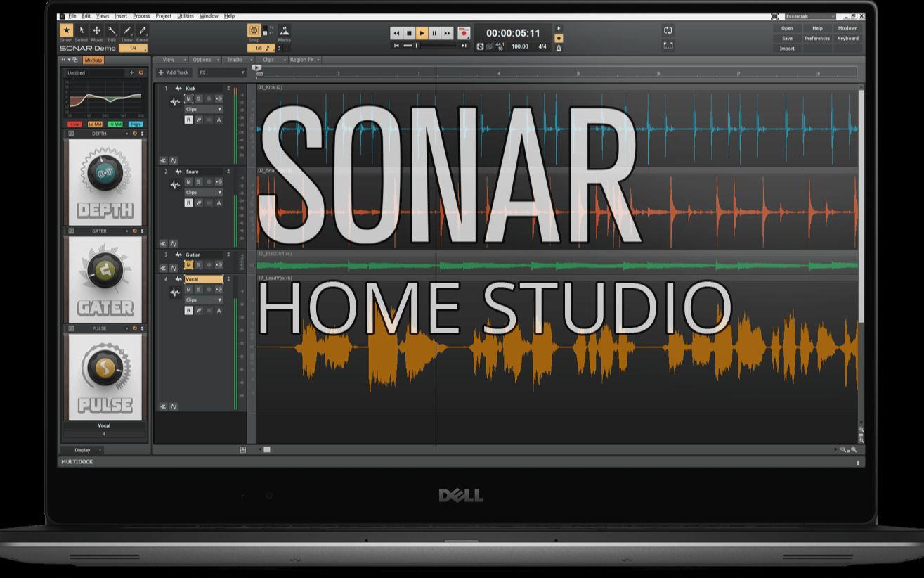The width and height of the screenshot is (924, 578).
Task: Open the Marks module icon
Action: (284, 31)
